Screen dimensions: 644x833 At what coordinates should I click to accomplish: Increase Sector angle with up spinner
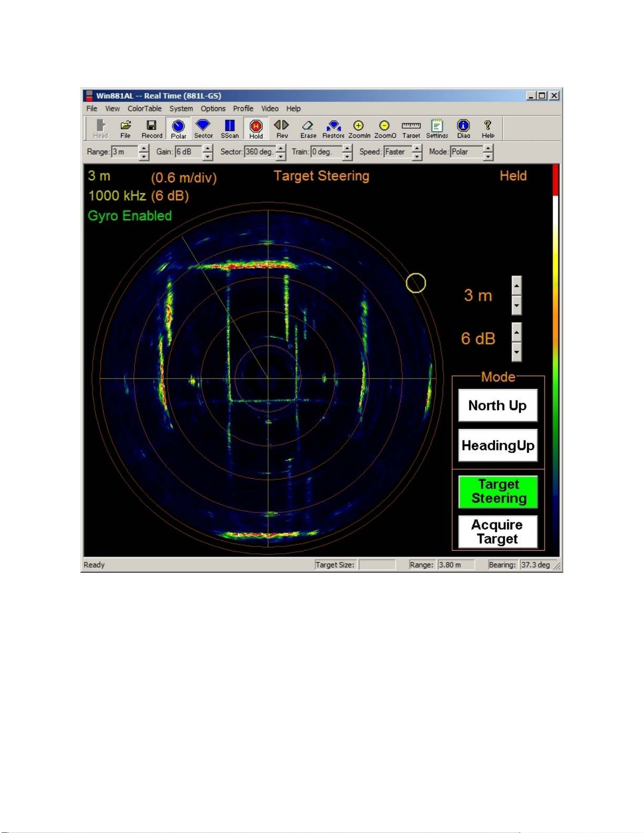pyautogui.click(x=281, y=148)
